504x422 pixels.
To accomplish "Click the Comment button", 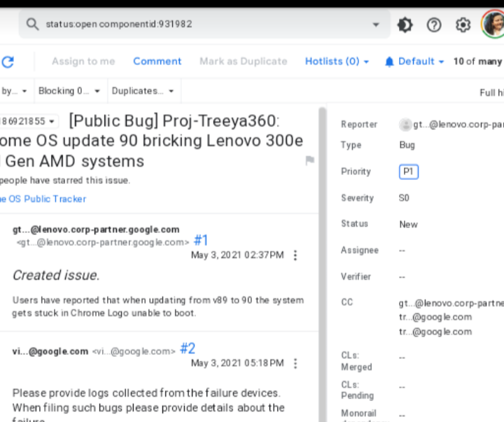I will (x=157, y=62).
